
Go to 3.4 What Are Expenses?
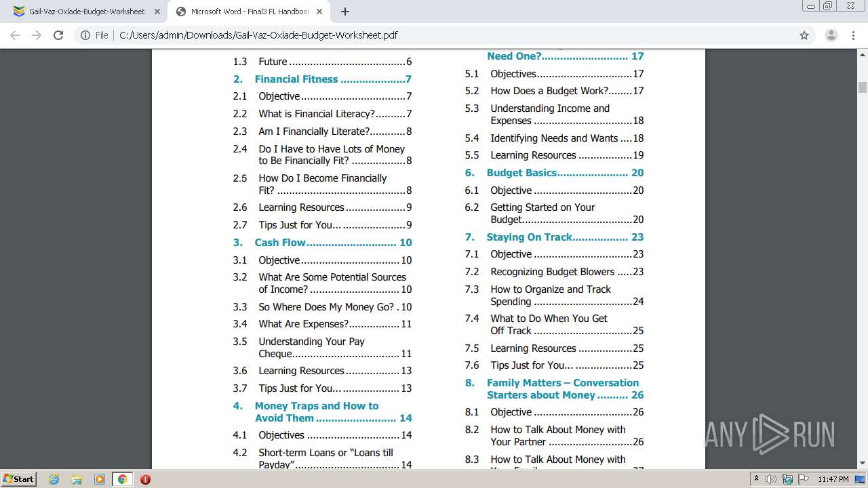(322, 324)
